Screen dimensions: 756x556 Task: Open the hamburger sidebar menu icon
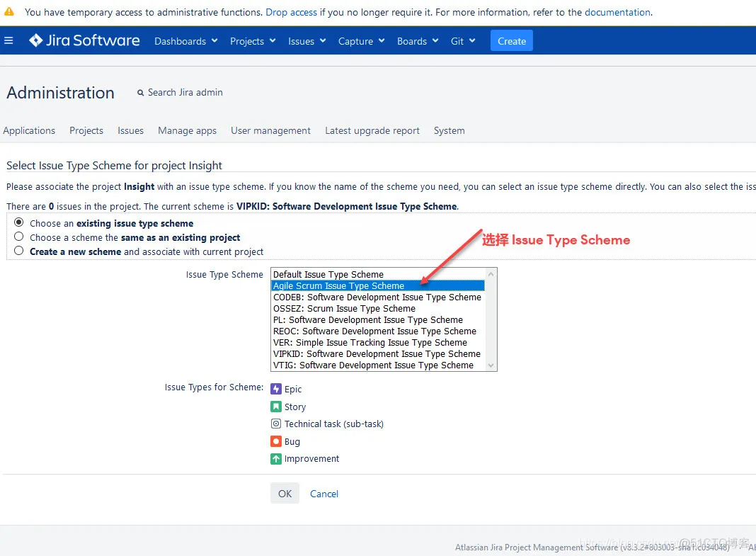(x=8, y=40)
